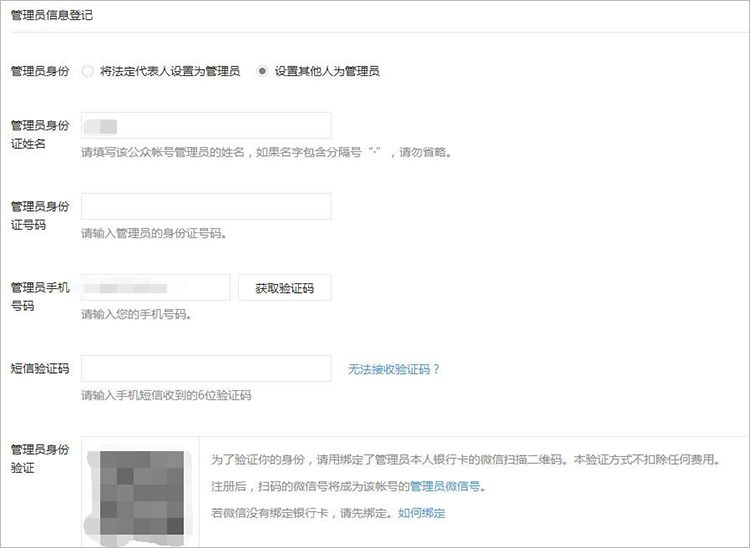The width and height of the screenshot is (750, 548).
Task: Select 设置其他人为管理员 radio option
Action: click(x=262, y=71)
